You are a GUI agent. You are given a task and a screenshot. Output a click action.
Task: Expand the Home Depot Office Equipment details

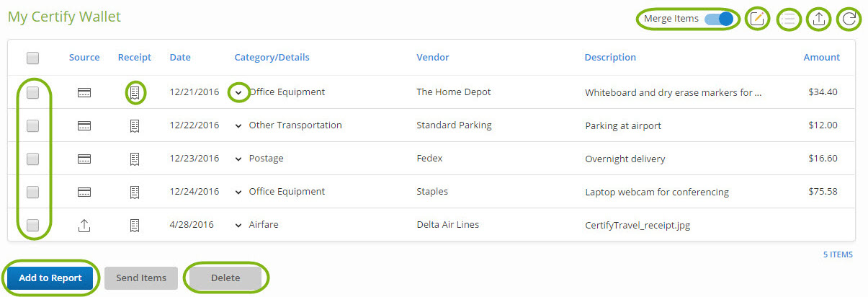coord(238,92)
